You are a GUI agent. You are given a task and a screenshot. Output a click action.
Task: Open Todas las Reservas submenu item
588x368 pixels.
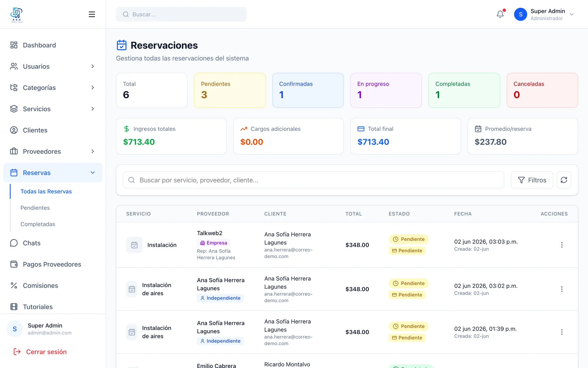(x=46, y=191)
